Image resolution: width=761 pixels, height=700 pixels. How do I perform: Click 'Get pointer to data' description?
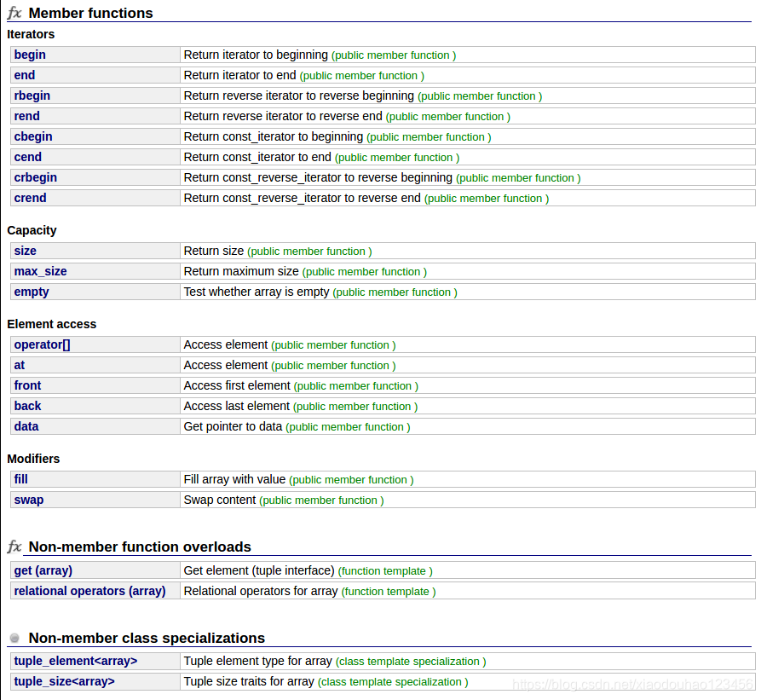click(233, 425)
